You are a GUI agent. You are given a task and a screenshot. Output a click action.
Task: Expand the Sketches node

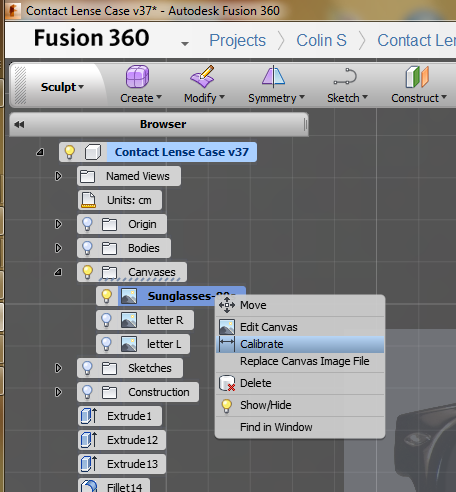[x=58, y=368]
